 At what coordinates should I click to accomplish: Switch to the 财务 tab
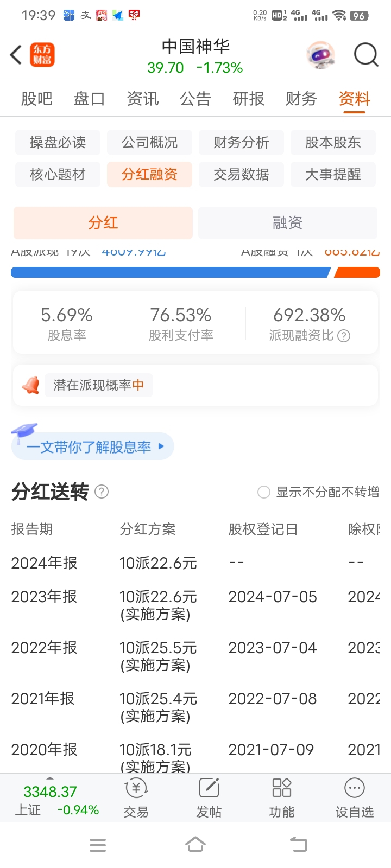point(301,99)
